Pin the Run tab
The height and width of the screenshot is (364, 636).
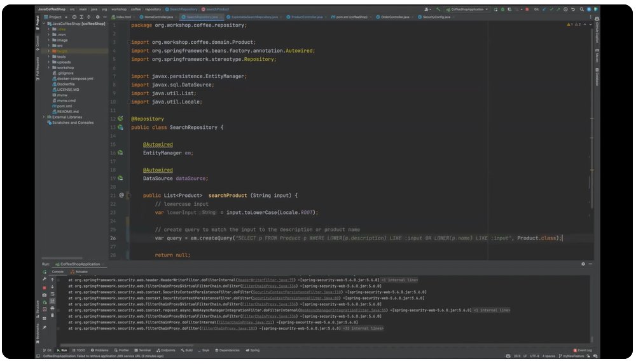point(45,328)
